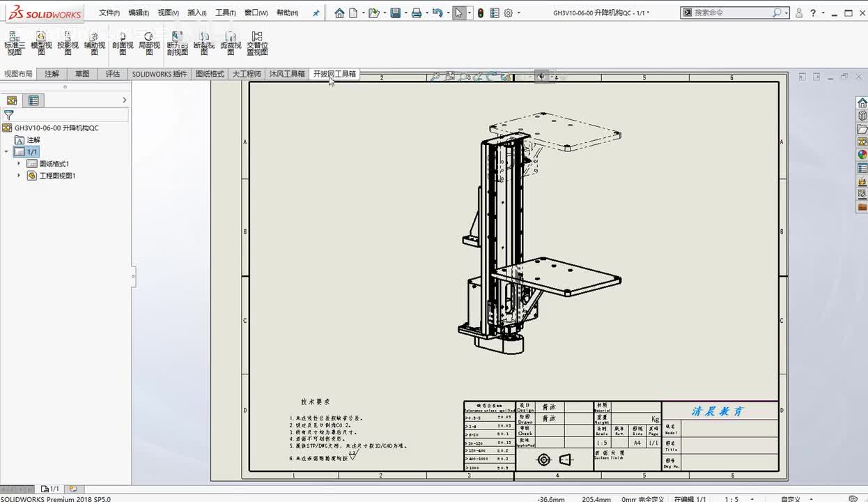Screen dimensions: 868x502
Task: Insert a Section View (剖面视图)
Action: 122,43
